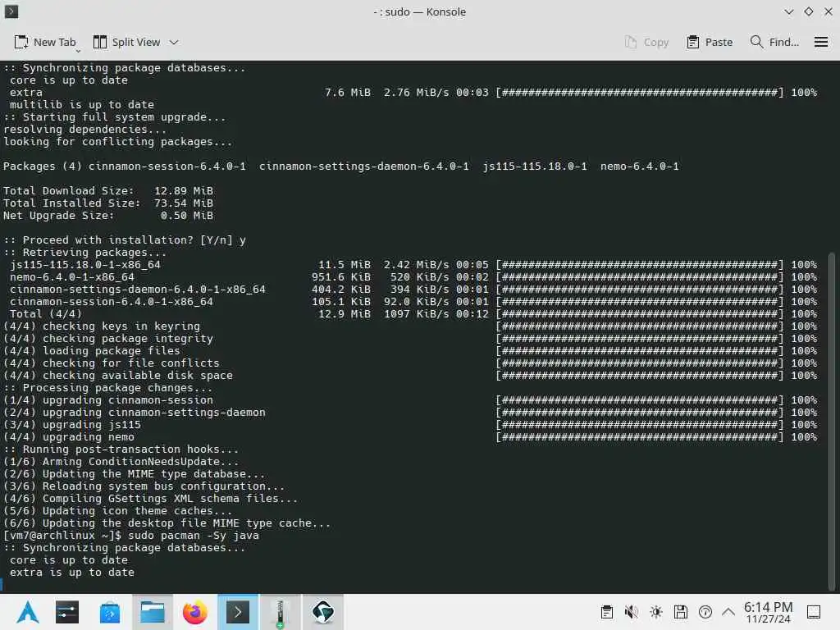
Task: Open a New Tab in Konsole
Action: [45, 43]
